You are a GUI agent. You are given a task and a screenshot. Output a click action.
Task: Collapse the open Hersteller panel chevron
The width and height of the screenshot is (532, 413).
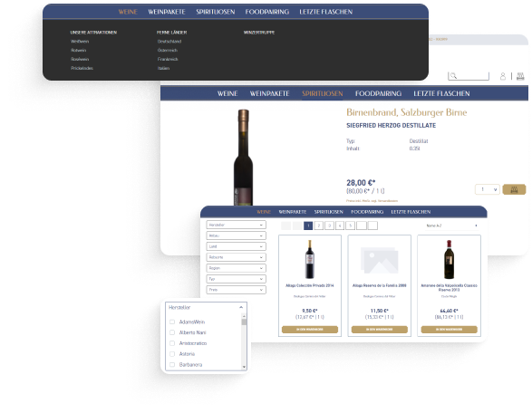pyautogui.click(x=241, y=307)
